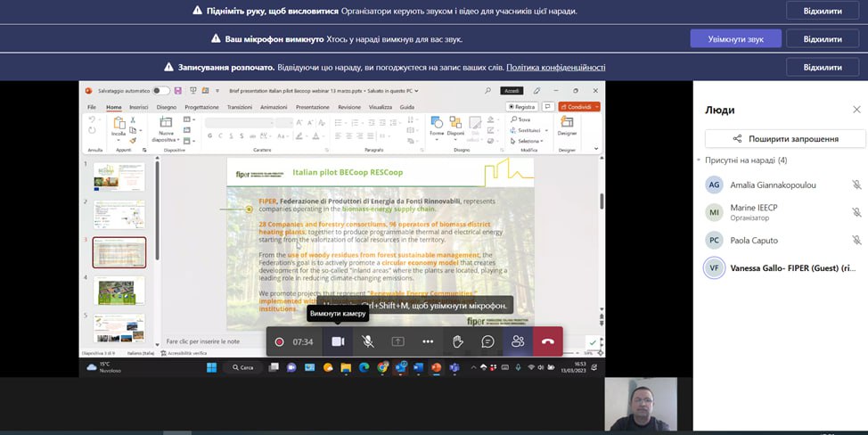Toggle bold (G) formatting
The height and width of the screenshot is (435, 868).
[x=209, y=135]
